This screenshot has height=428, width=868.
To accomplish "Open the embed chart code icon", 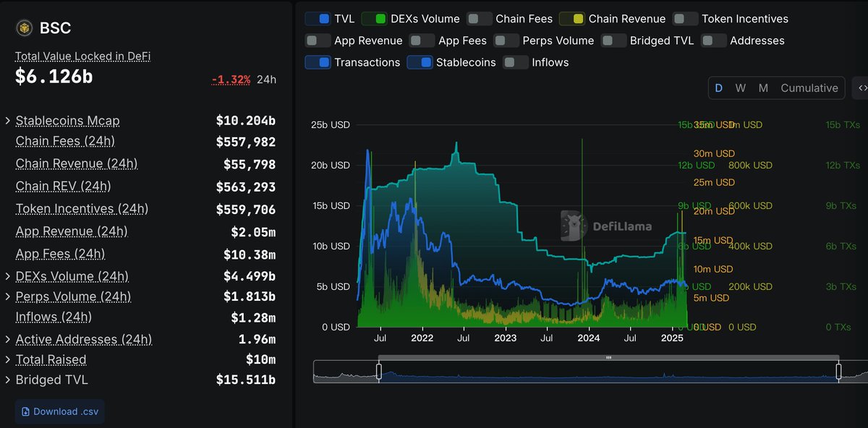I will coord(862,88).
